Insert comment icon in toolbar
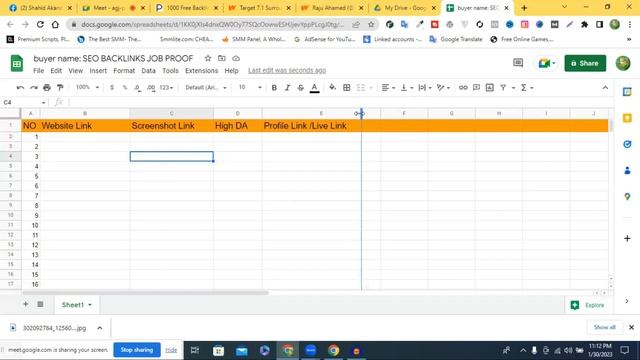The height and width of the screenshot is (360, 640). click(476, 87)
